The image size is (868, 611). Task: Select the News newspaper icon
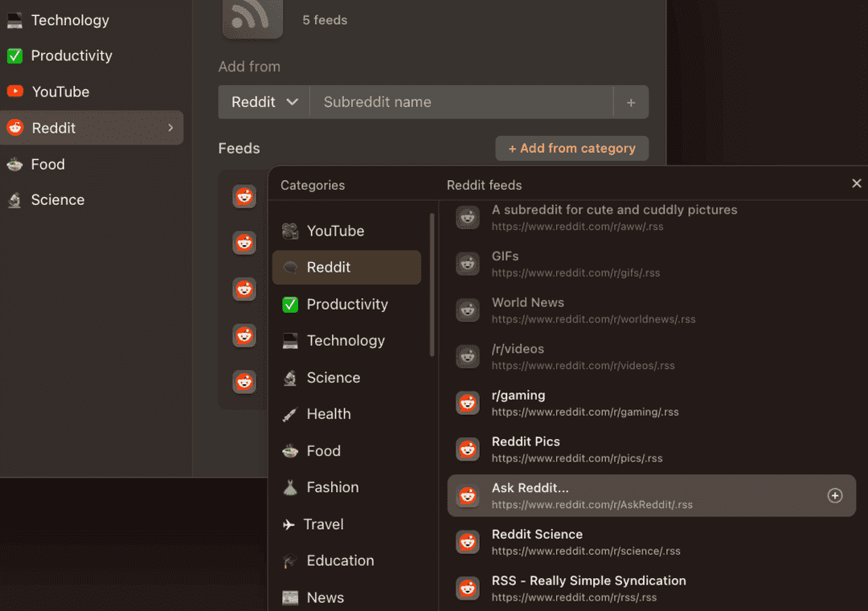click(289, 597)
